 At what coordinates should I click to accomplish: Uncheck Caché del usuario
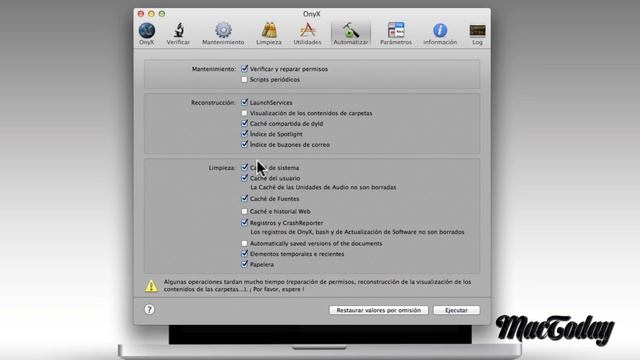(x=244, y=178)
